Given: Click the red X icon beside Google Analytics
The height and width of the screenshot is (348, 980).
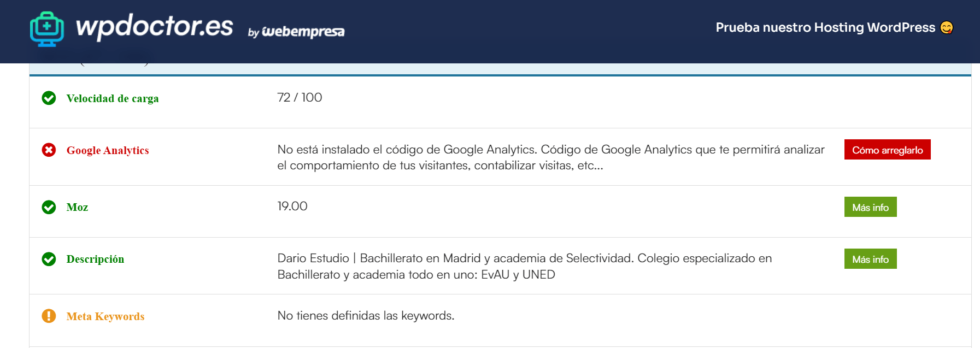Looking at the screenshot, I should pyautogui.click(x=49, y=150).
